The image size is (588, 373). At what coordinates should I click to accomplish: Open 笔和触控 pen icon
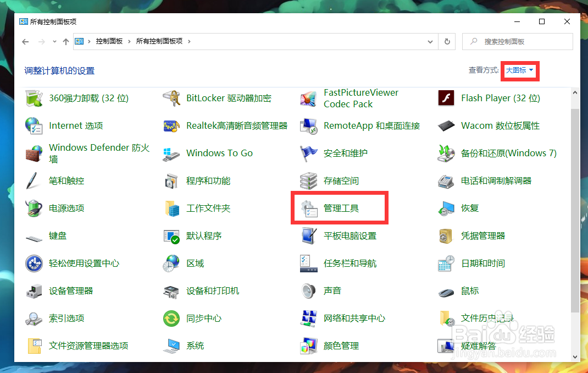click(x=33, y=181)
